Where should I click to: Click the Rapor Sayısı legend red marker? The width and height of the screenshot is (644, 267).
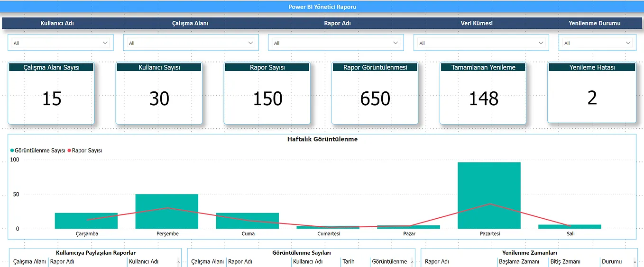point(69,151)
